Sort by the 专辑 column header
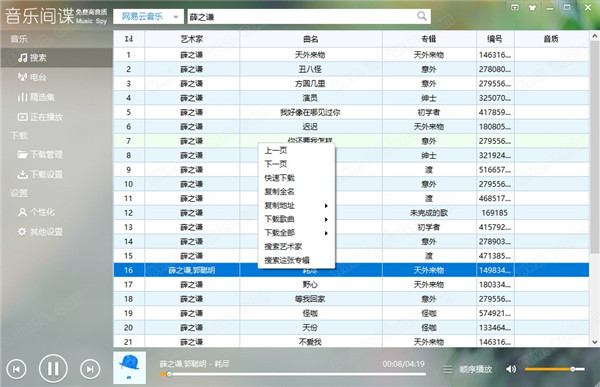The width and height of the screenshot is (600, 387). (429, 39)
